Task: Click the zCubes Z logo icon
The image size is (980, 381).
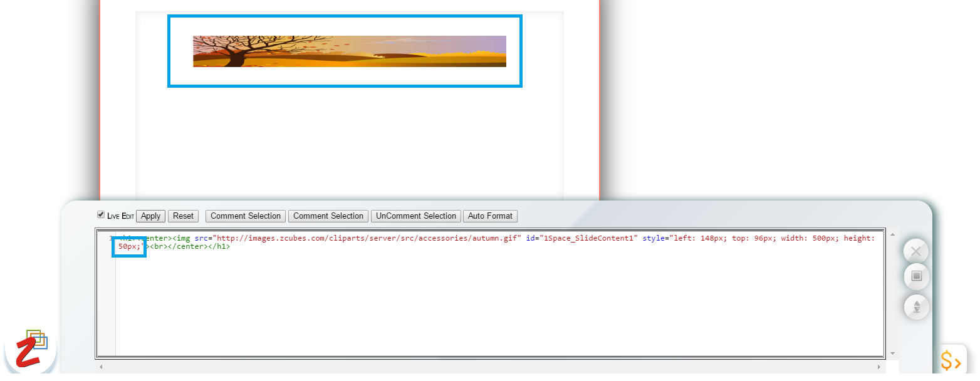Action: point(29,349)
